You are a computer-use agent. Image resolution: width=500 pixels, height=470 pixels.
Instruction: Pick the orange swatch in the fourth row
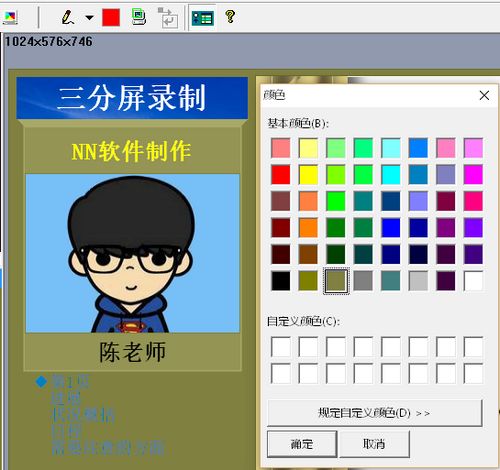pos(308,228)
